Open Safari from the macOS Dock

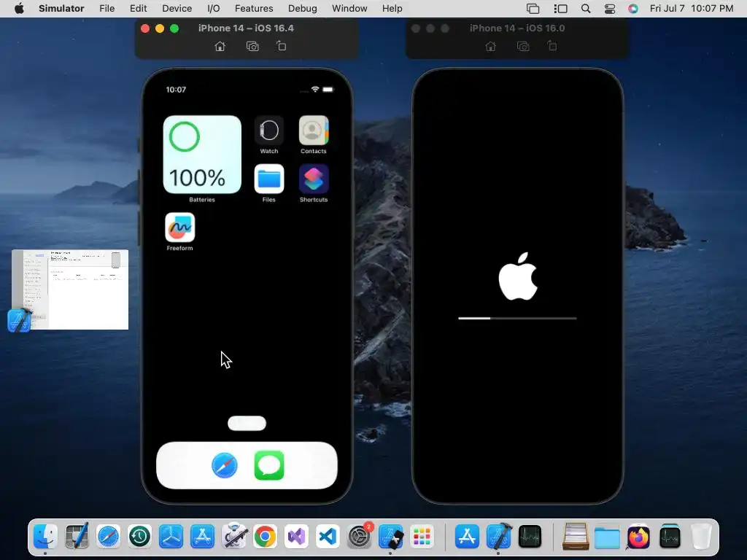tap(108, 537)
